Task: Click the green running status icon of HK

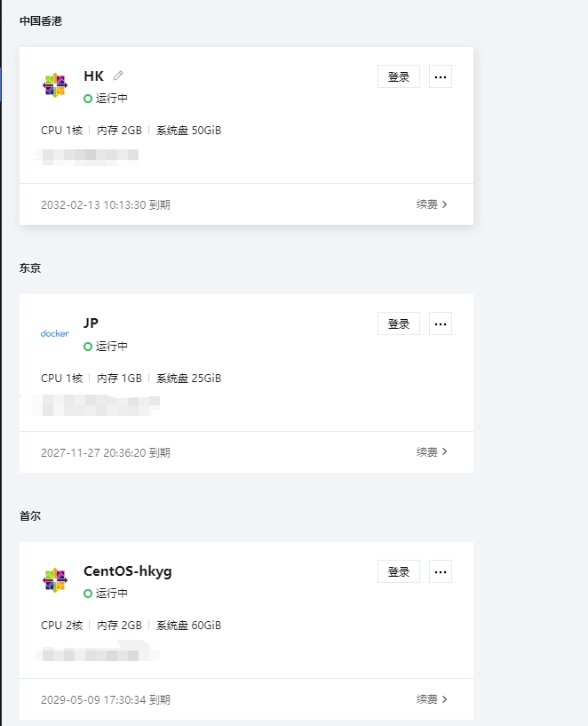Action: pos(88,99)
